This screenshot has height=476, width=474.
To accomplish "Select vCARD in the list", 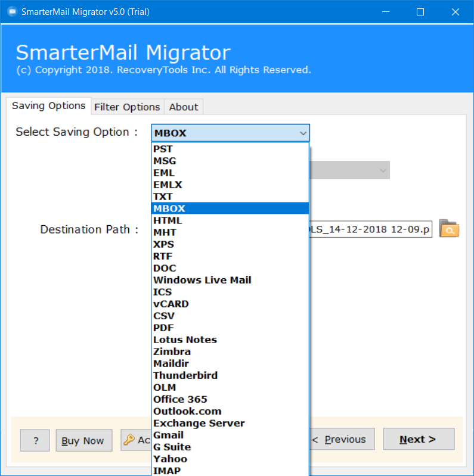I will [230, 304].
